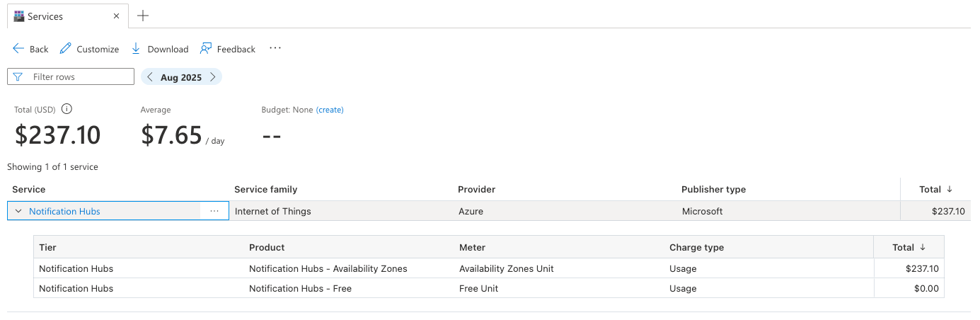Open a new tab with plus icon
The image size is (980, 320).
pyautogui.click(x=143, y=16)
